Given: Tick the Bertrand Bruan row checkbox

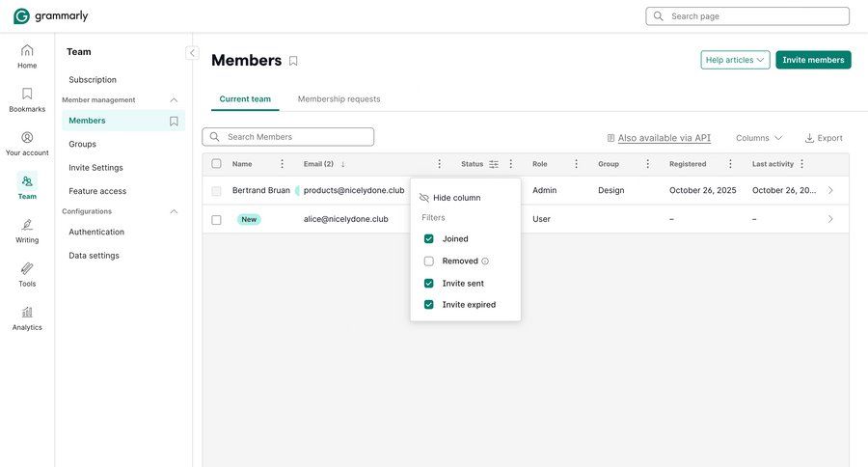Looking at the screenshot, I should pos(216,191).
